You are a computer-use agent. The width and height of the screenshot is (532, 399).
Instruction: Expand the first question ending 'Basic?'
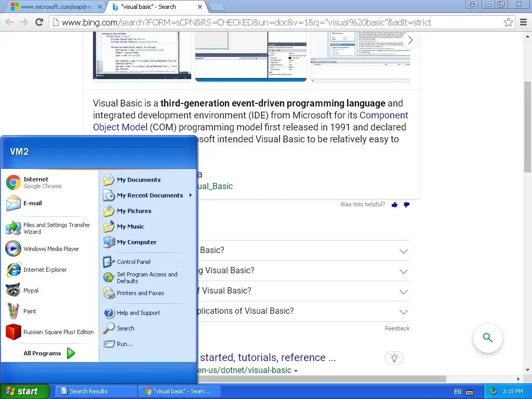[403, 251]
